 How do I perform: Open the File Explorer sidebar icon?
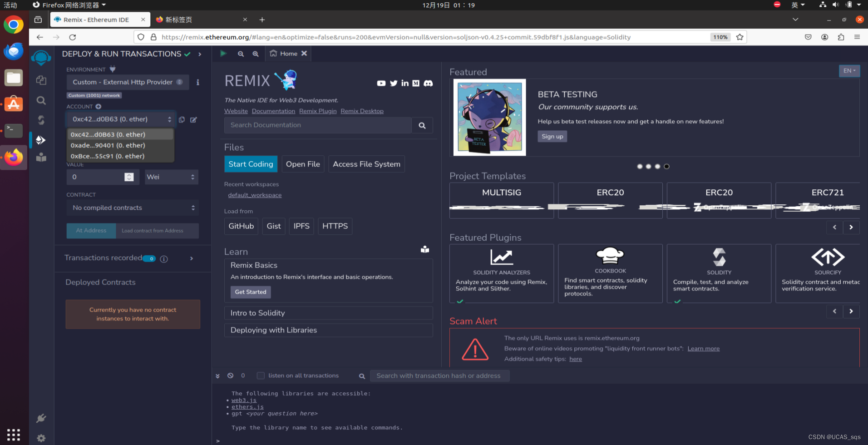pyautogui.click(x=41, y=80)
